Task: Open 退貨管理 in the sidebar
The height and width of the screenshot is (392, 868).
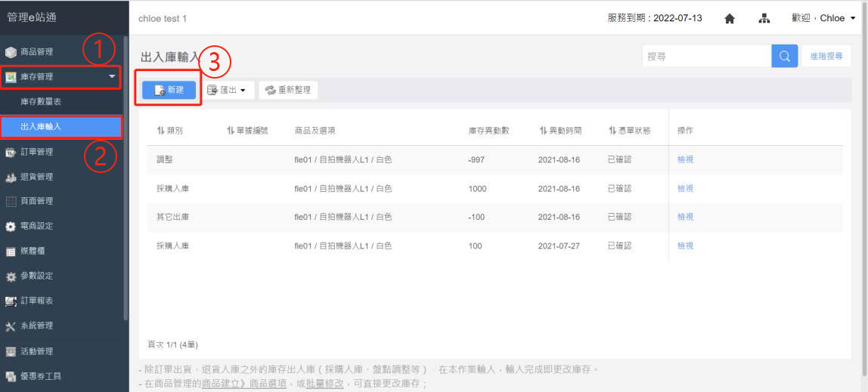Action: pos(36,177)
